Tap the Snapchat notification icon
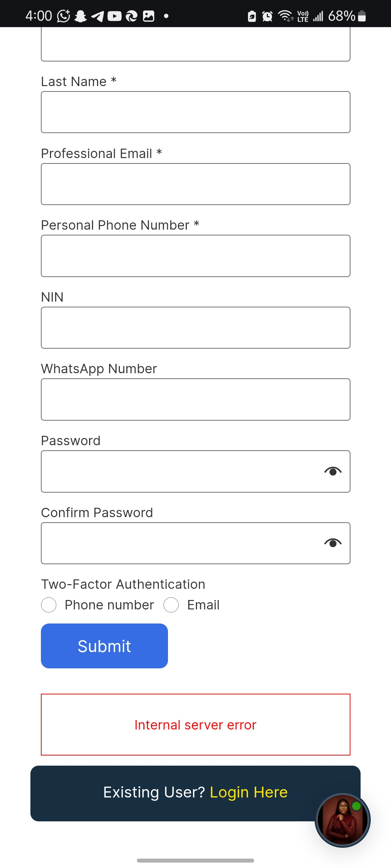The width and height of the screenshot is (391, 868). click(80, 16)
